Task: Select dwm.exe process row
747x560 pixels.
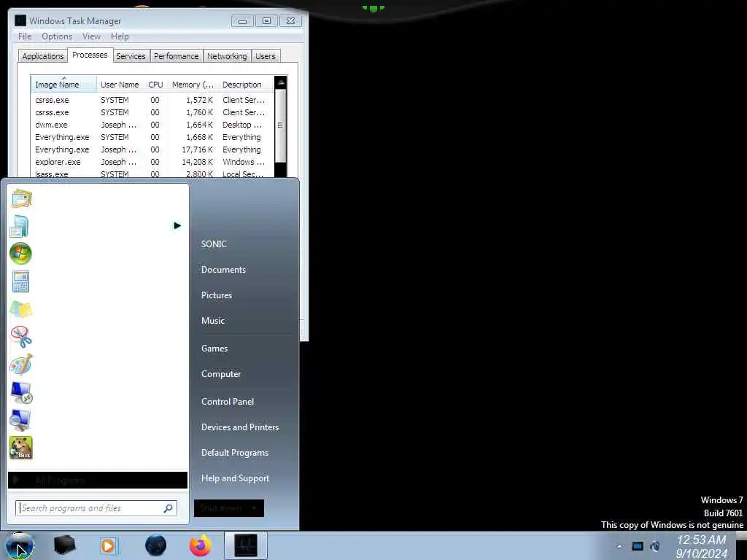Action: click(x=152, y=125)
